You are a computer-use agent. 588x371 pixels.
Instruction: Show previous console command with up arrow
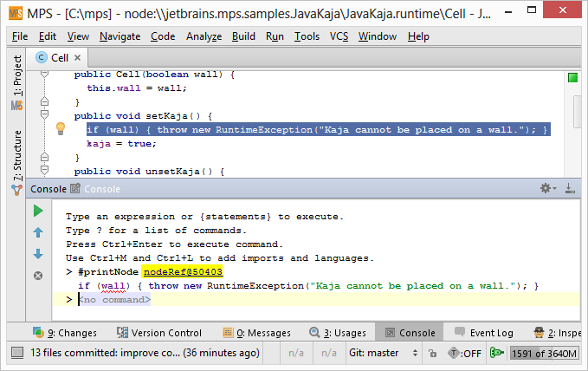pyautogui.click(x=38, y=232)
